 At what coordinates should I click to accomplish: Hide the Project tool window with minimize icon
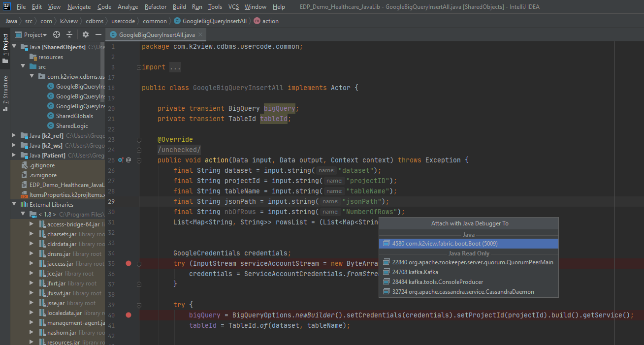coord(98,34)
